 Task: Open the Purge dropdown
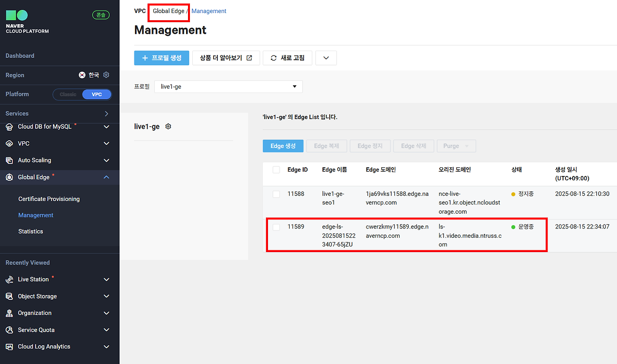[456, 146]
